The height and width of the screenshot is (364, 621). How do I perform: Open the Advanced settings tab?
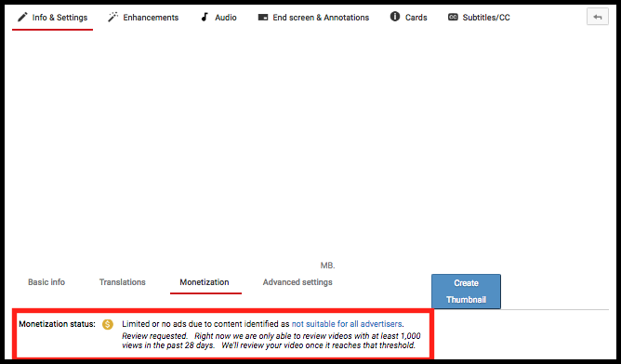point(297,282)
